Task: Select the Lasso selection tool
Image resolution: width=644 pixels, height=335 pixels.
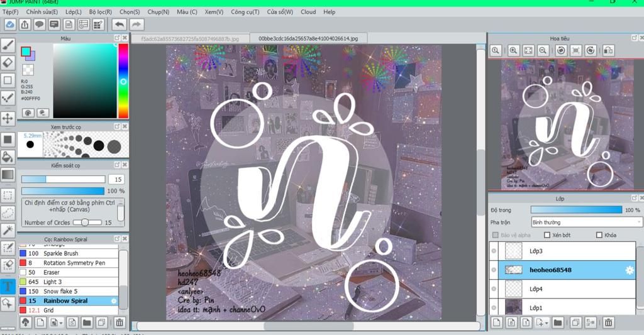Action: pos(8,213)
